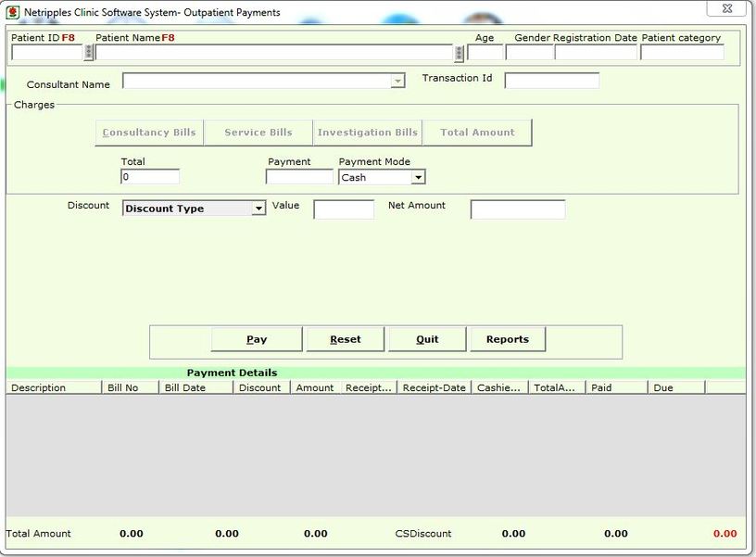Click the TotalA... column header
756x557 pixels.
(557, 387)
